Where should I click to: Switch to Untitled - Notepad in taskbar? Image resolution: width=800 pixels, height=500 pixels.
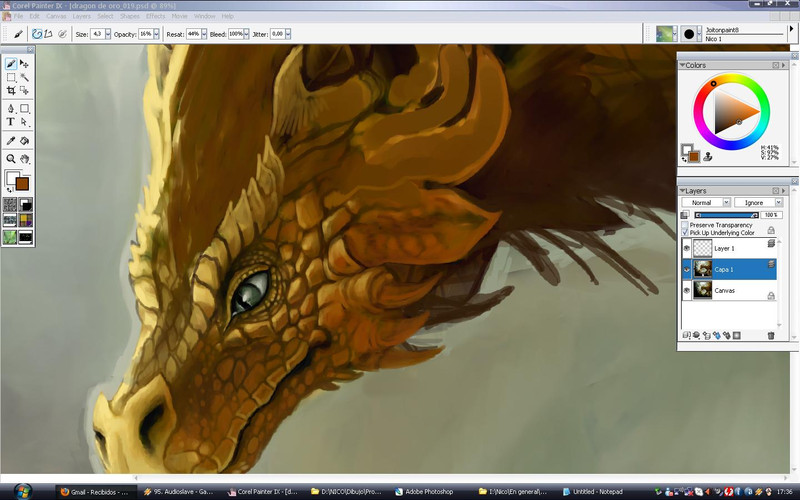597,492
